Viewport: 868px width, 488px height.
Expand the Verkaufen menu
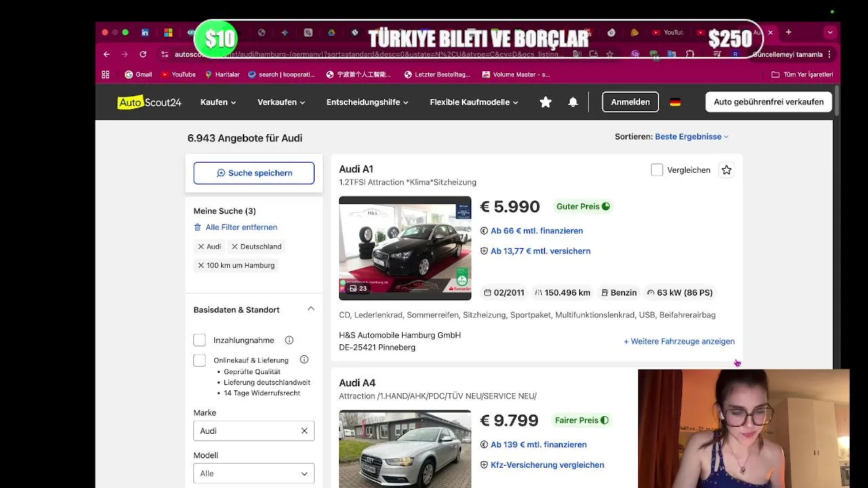281,102
